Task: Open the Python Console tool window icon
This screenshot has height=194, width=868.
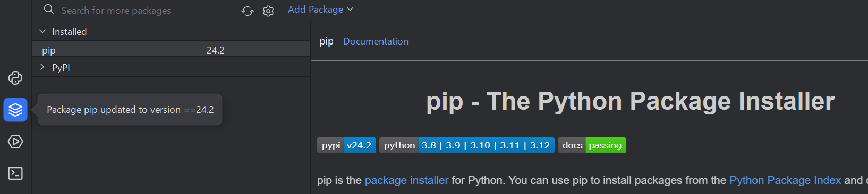Action: 15,78
